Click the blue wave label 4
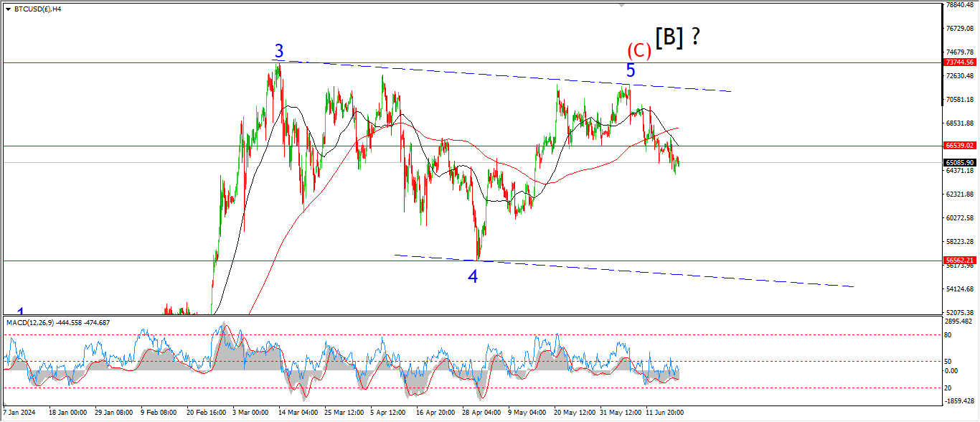The height and width of the screenshot is (422, 980). coord(473,276)
